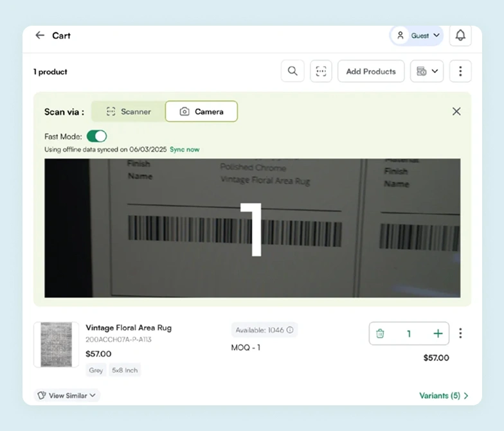Viewport: 504px width, 431px height.
Task: Toggle Fast Mode off
Action: pos(96,136)
